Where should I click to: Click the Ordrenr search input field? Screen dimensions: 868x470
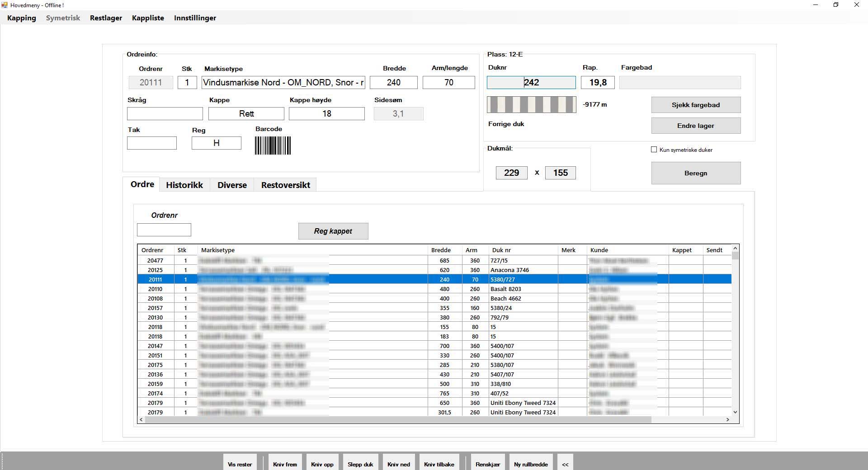[x=164, y=230]
